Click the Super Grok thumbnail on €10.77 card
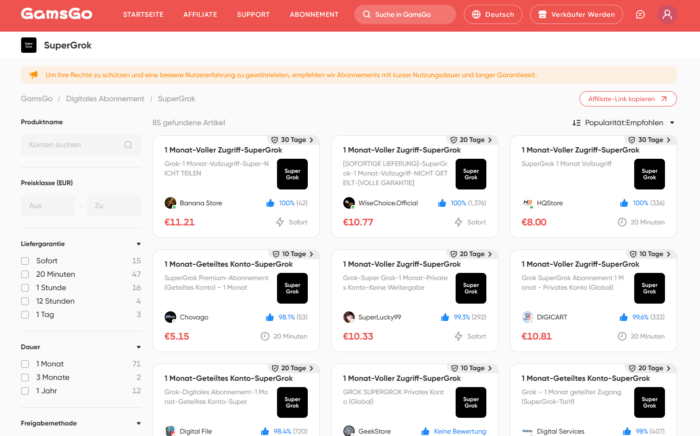700x436 pixels. (471, 174)
